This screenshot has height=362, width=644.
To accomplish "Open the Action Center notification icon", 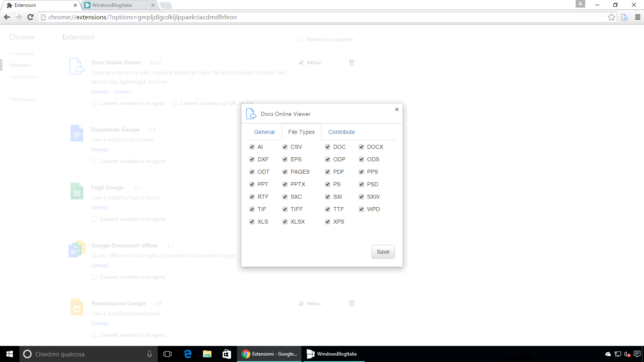I will [637, 354].
